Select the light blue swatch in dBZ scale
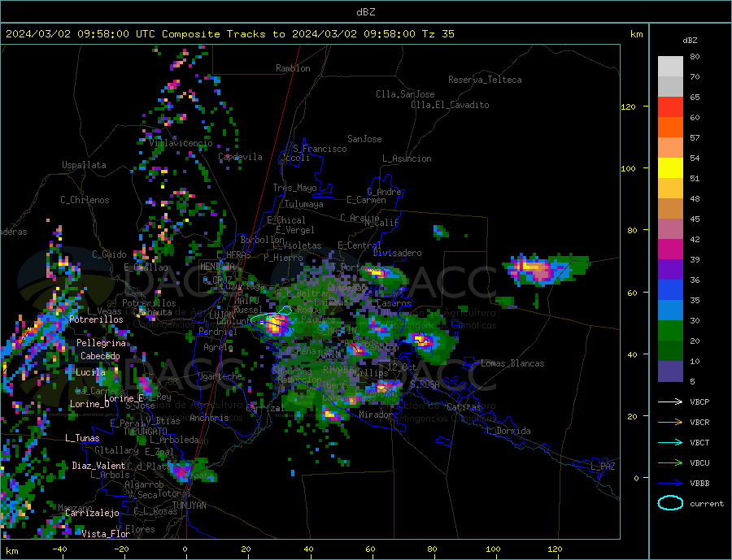 pyautogui.click(x=670, y=310)
